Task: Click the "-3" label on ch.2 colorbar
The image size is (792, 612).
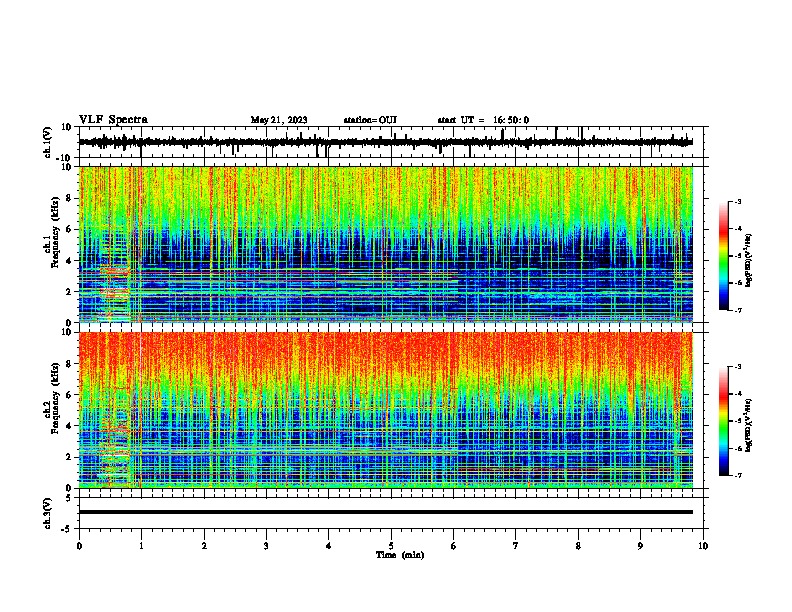Action: (738, 367)
